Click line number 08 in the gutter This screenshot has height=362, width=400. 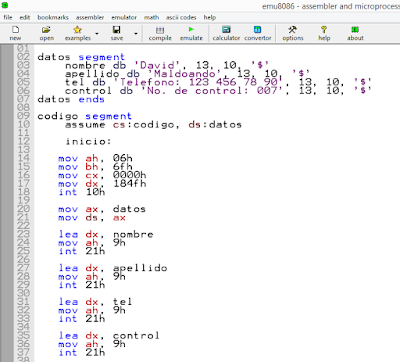pos(23,108)
